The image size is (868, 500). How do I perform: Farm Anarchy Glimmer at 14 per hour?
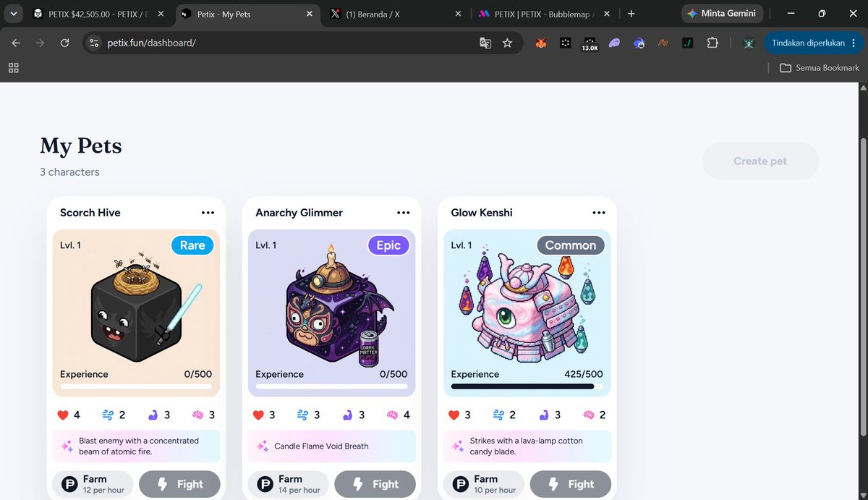[x=288, y=484]
